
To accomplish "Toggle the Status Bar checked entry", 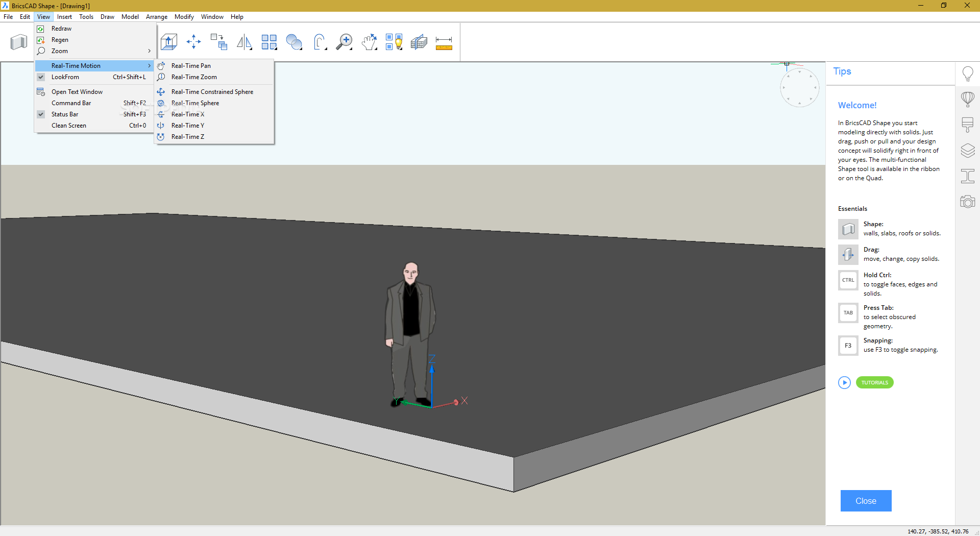I will [x=95, y=114].
